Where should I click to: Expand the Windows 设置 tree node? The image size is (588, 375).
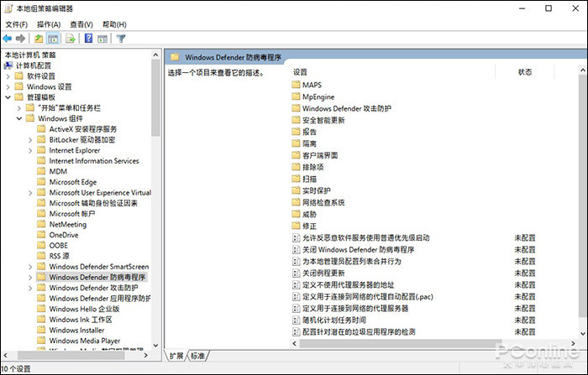coord(8,86)
